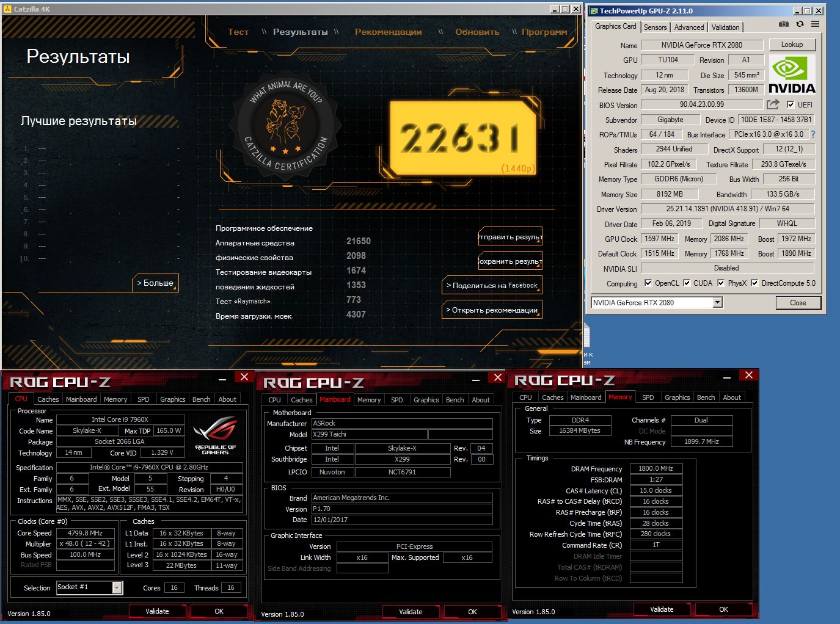Click the CAS# Latency value 15.0 clocks

pos(656,490)
